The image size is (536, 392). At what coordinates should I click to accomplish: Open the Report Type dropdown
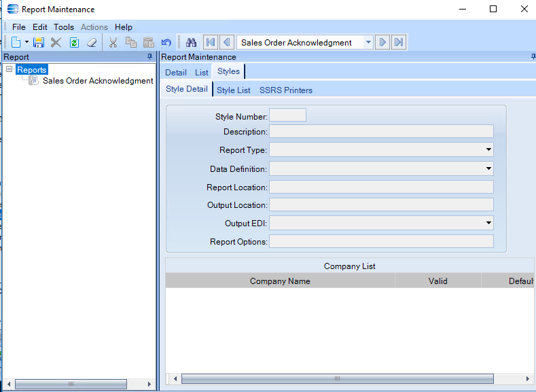point(488,149)
